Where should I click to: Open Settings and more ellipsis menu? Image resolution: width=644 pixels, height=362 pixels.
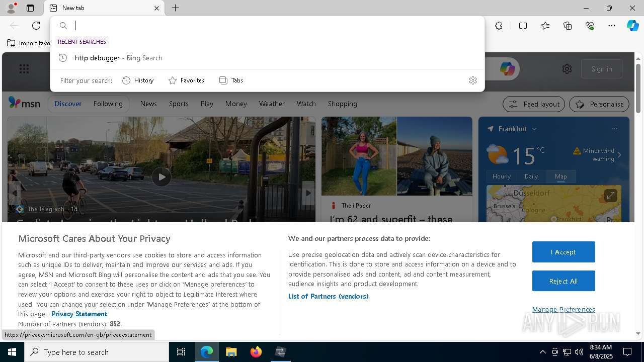612,26
